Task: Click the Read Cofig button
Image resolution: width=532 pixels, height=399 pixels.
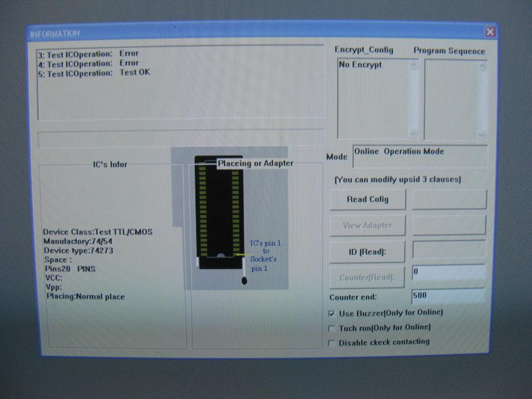Action: click(368, 199)
